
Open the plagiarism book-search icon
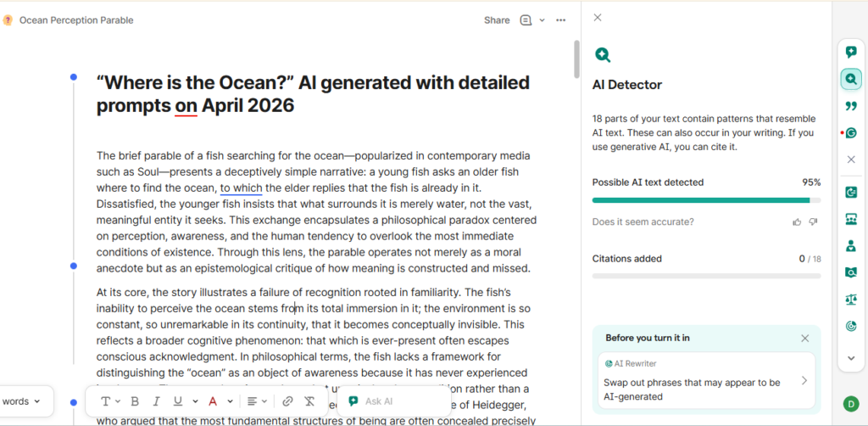click(851, 272)
